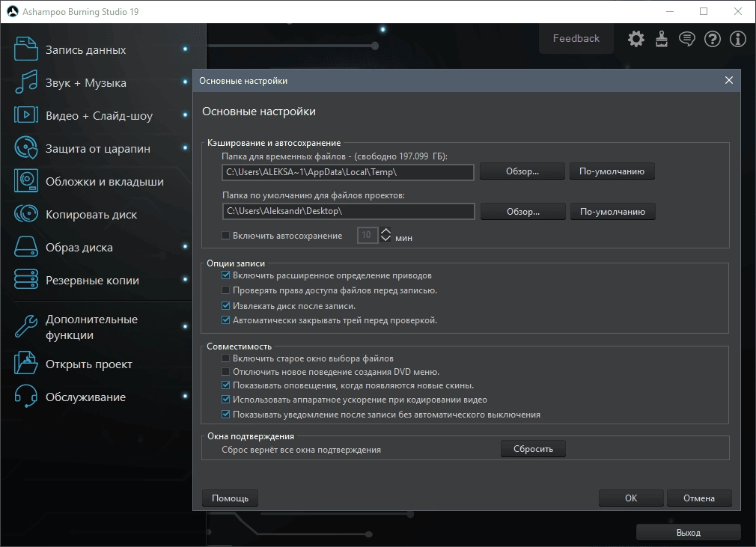Click the Помощь button
This screenshot has height=547, width=756.
[230, 498]
